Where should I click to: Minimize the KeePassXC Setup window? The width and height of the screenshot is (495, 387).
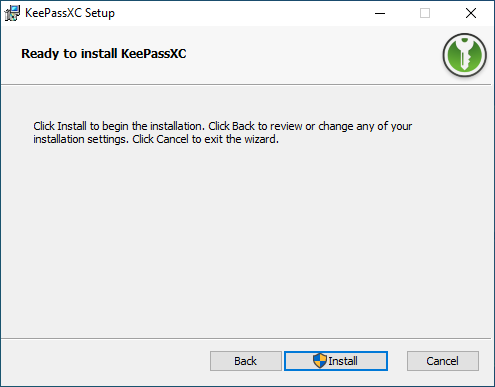point(380,13)
